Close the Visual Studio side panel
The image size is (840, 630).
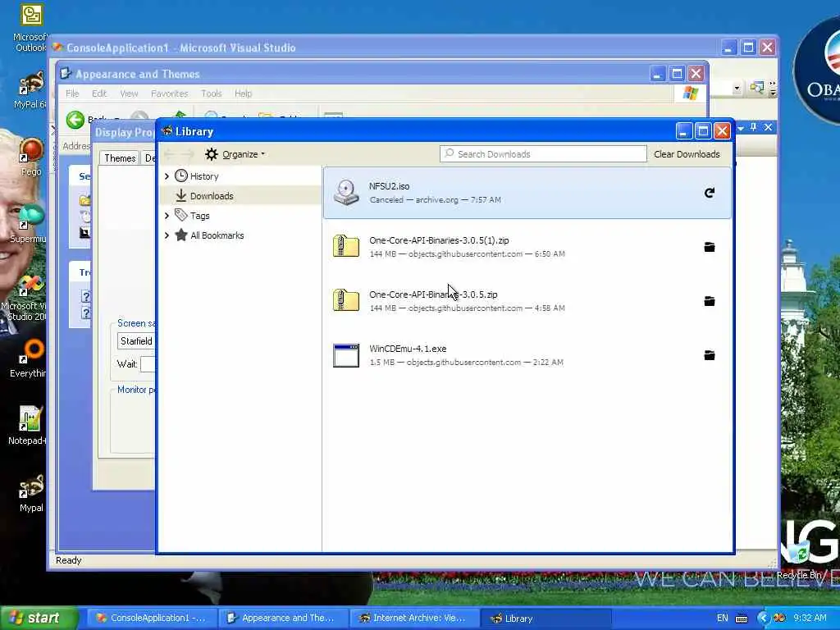click(768, 127)
